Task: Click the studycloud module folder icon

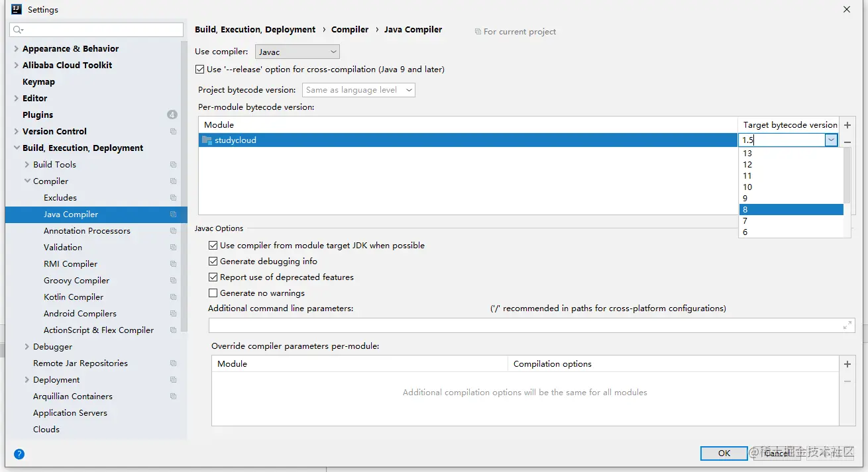Action: click(x=207, y=140)
